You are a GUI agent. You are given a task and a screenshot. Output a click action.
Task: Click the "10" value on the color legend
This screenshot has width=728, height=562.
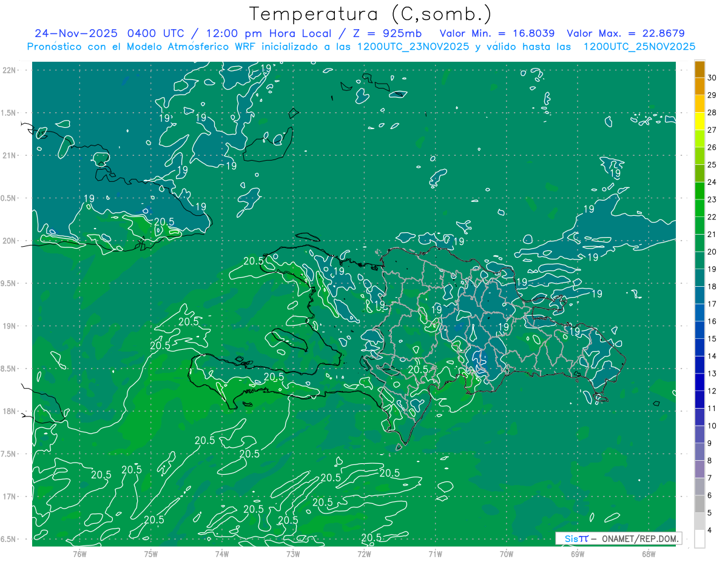(x=712, y=426)
